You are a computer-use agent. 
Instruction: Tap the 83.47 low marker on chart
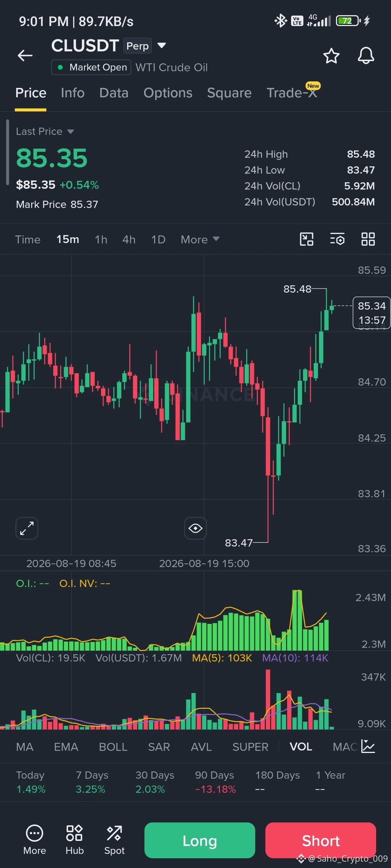[x=239, y=543]
